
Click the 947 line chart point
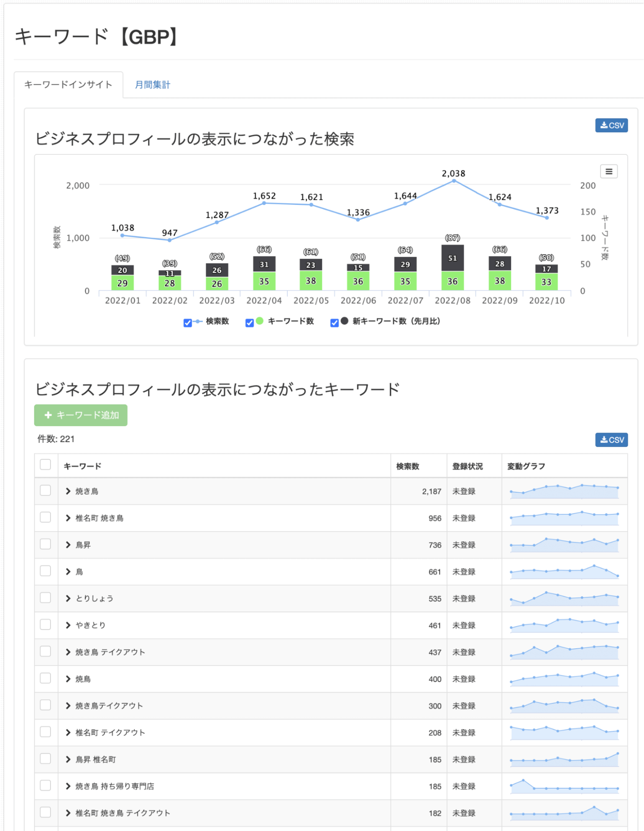point(169,240)
